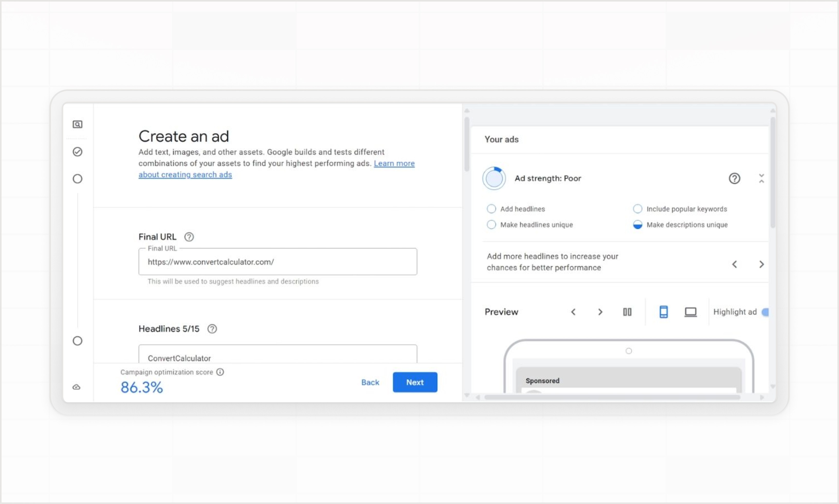Click the Preview heading
839x504 pixels.
[501, 312]
